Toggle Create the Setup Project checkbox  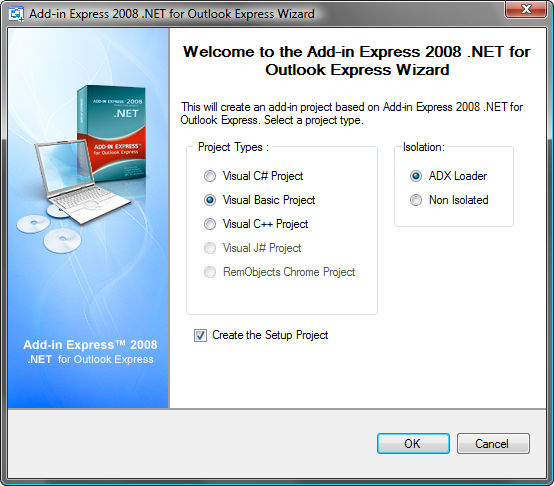200,335
